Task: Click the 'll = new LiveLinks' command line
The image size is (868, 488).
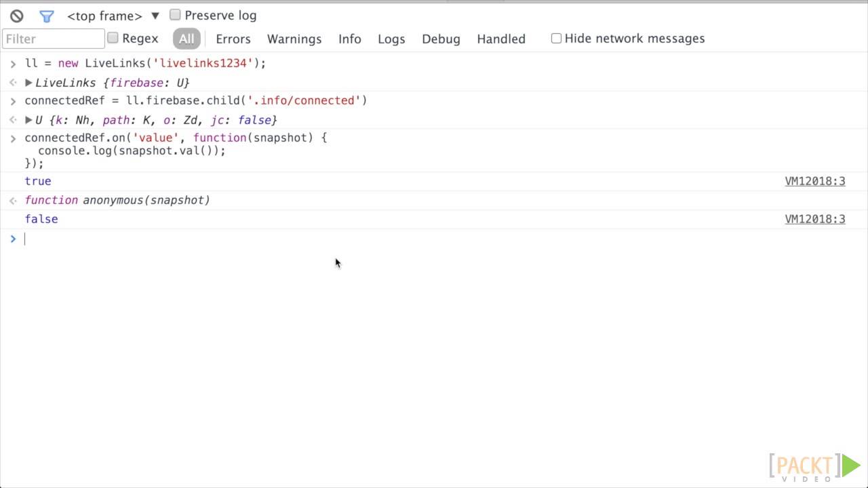Action: (145, 63)
